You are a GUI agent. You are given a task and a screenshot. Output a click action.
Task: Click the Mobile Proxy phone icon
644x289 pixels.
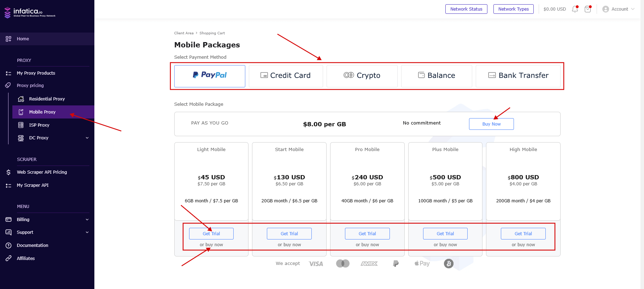[21, 112]
